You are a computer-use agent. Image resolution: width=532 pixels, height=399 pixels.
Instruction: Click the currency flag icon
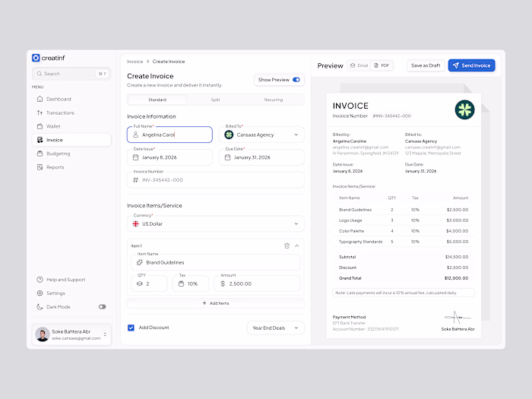(x=136, y=224)
